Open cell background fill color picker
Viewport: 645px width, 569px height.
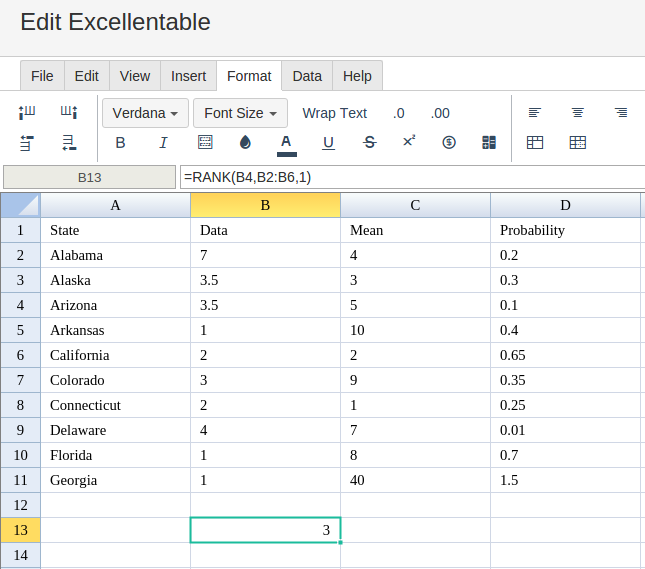tap(246, 143)
